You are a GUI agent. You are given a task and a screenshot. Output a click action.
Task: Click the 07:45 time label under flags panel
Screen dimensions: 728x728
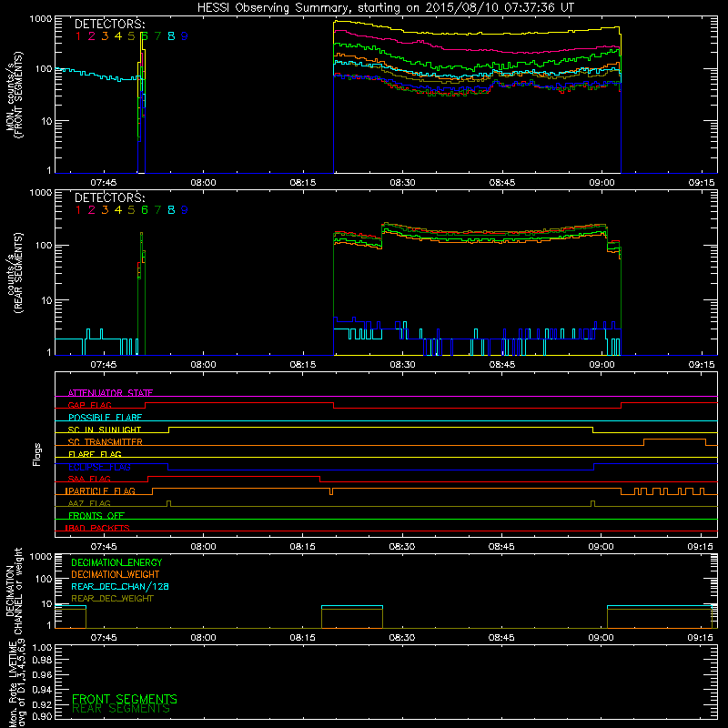click(x=104, y=547)
